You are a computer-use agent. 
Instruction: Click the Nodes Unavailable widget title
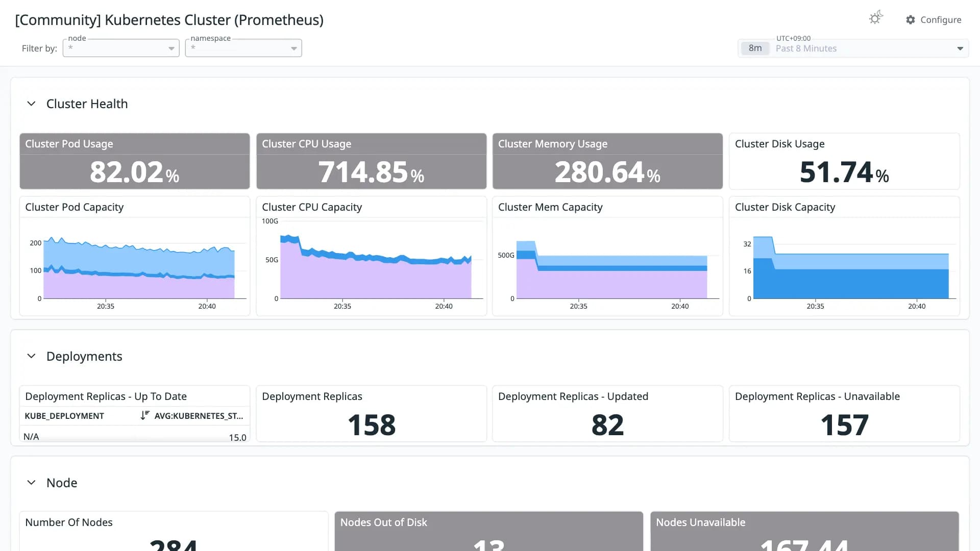click(700, 522)
